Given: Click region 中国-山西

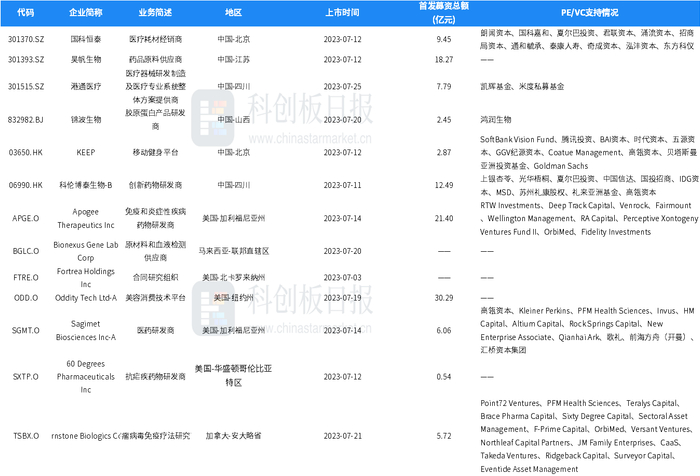Looking at the screenshot, I should 233,120.
